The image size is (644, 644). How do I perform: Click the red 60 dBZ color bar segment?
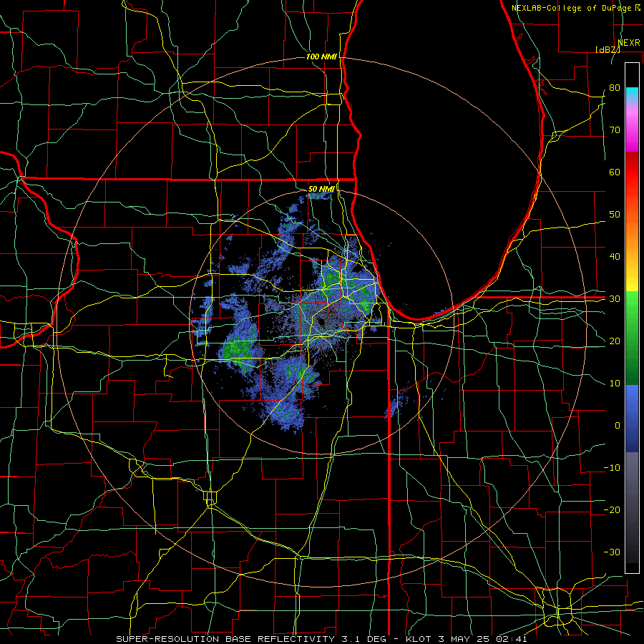click(632, 172)
